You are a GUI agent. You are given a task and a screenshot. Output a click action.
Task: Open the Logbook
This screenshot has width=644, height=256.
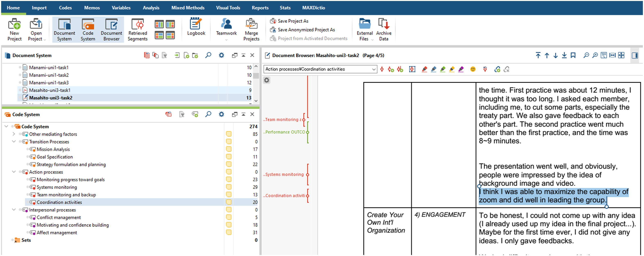coord(196,27)
